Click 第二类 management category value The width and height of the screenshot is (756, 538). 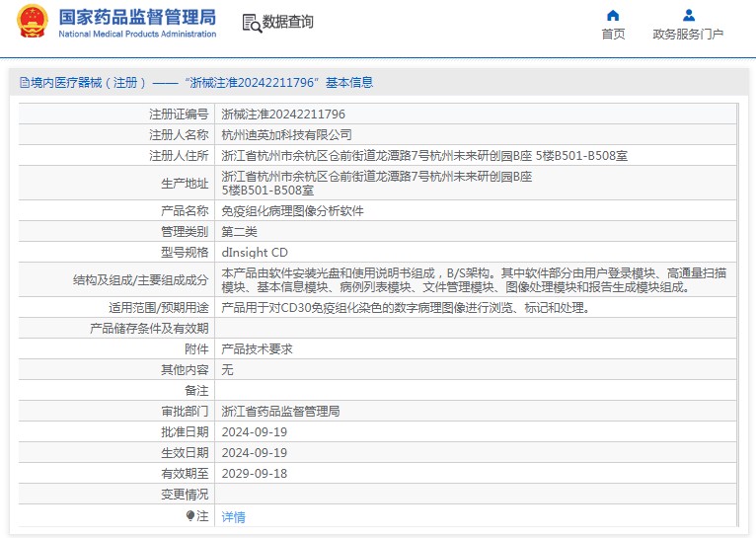(239, 232)
